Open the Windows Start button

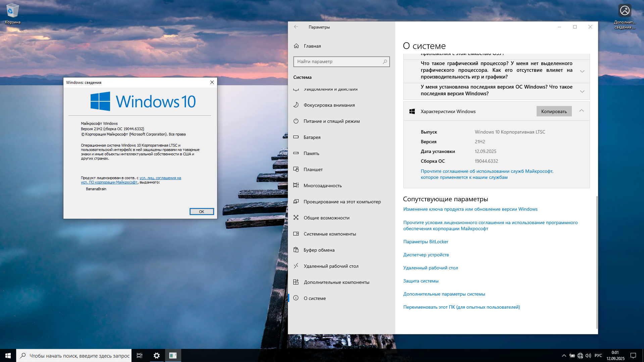click(8, 356)
